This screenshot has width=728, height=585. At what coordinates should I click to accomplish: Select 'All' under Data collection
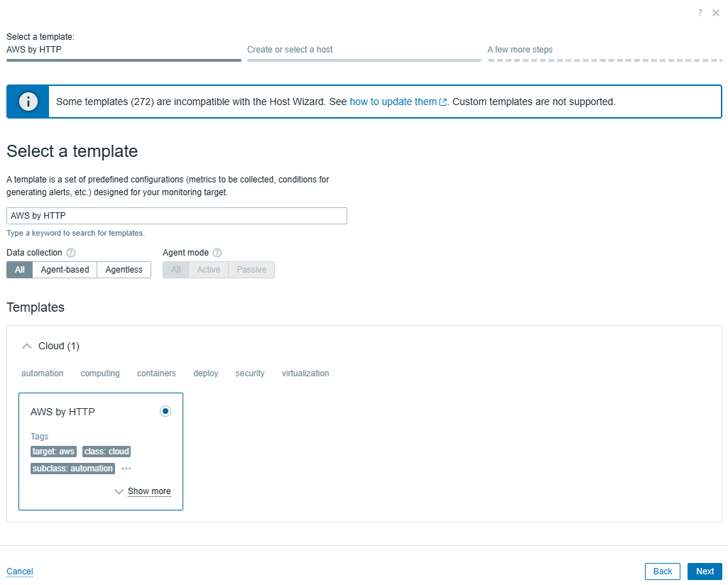[19, 270]
